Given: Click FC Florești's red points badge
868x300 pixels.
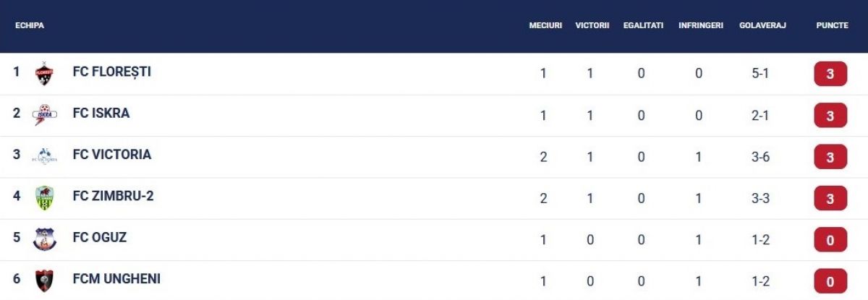Looking at the screenshot, I should 830,74.
